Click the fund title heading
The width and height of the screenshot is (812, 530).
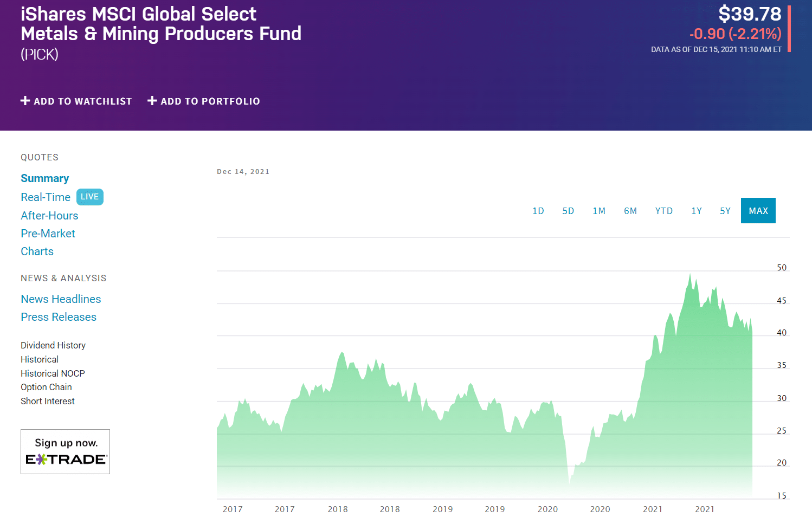pos(161,24)
